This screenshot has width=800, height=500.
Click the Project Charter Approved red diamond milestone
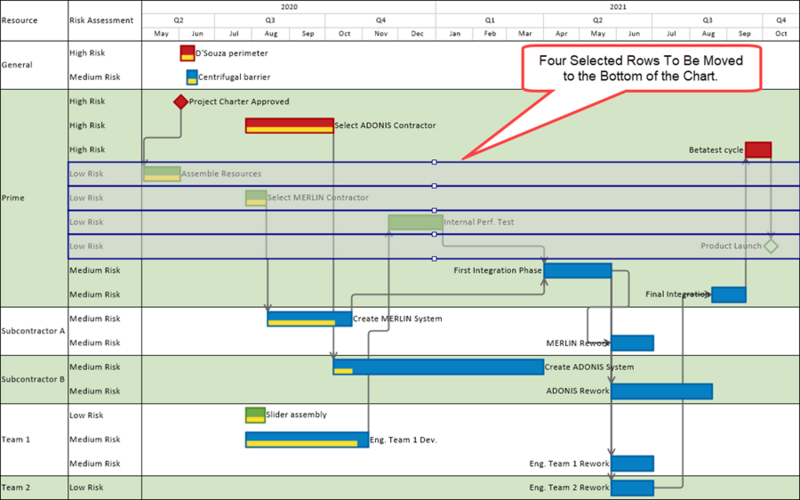(x=181, y=102)
